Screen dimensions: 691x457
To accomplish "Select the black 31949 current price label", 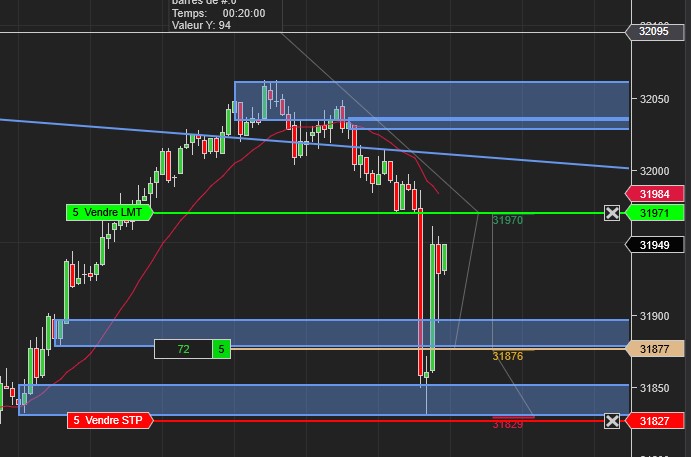I will 655,245.
